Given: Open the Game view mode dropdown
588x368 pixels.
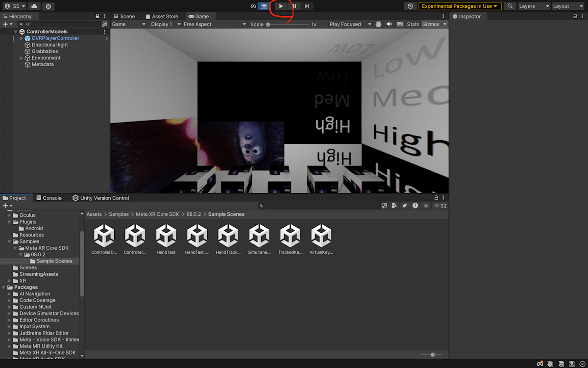Looking at the screenshot, I should [129, 24].
